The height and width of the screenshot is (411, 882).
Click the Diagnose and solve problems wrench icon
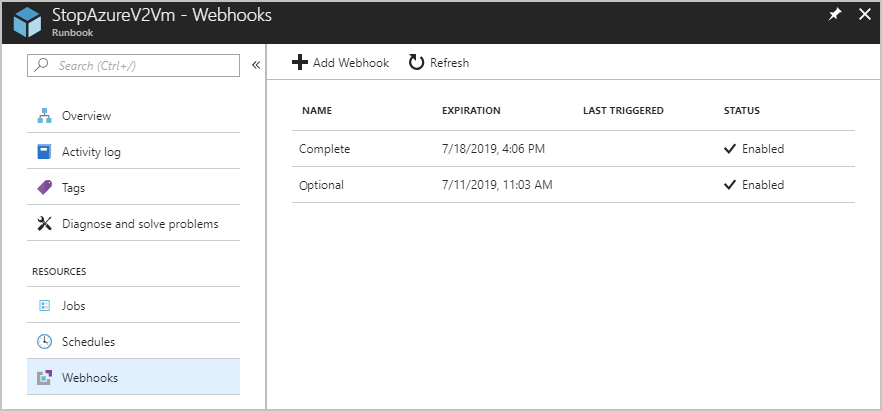[44, 223]
